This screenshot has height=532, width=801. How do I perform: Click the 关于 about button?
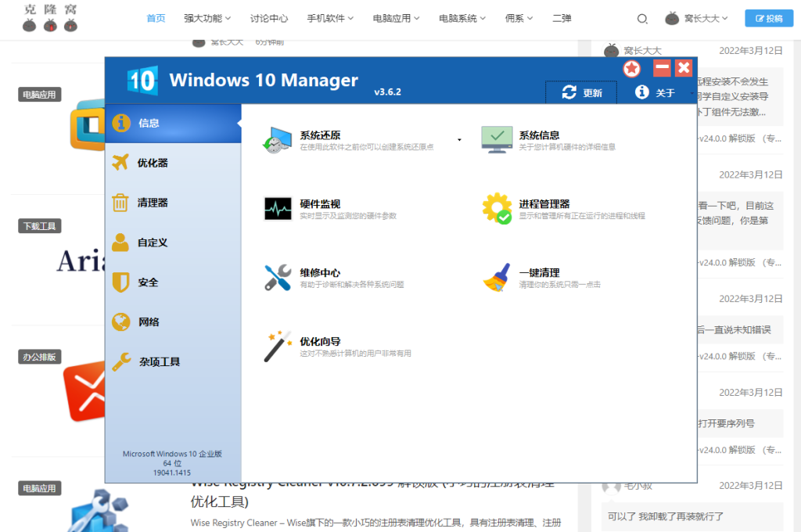tap(655, 92)
